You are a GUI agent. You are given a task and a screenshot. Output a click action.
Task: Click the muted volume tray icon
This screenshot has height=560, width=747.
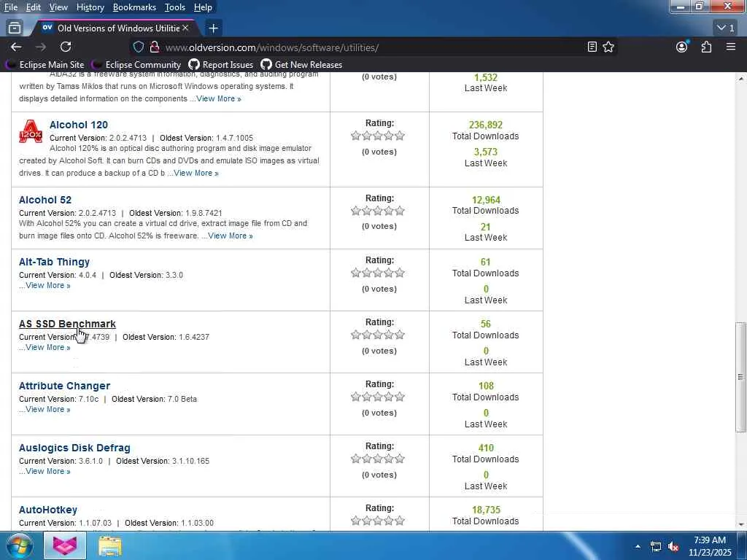[673, 547]
